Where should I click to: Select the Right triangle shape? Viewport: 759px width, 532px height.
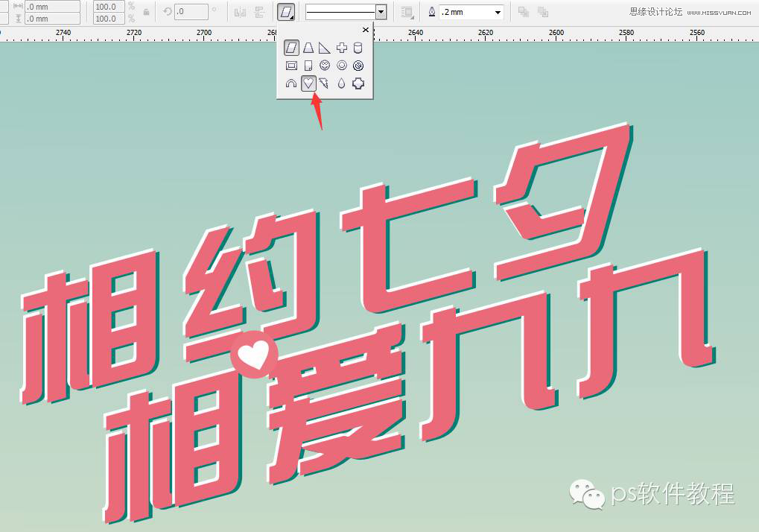click(x=324, y=47)
